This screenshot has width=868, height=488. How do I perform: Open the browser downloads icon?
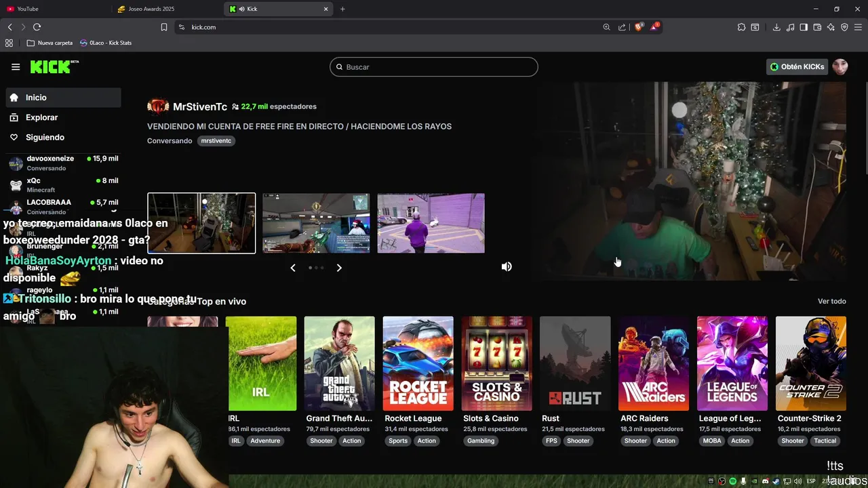[776, 27]
